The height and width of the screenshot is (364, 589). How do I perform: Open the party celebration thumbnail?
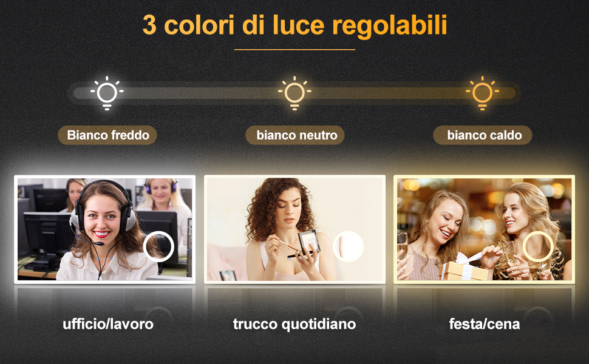[484, 229]
